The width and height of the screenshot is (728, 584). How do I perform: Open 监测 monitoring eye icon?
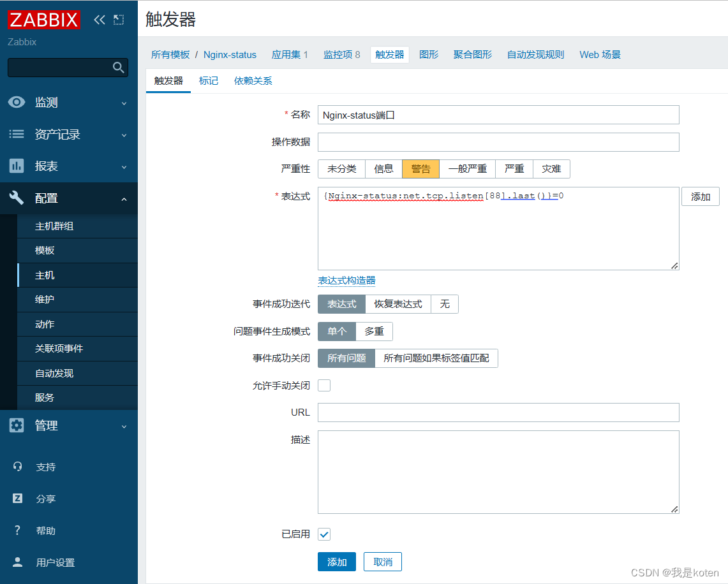[17, 103]
